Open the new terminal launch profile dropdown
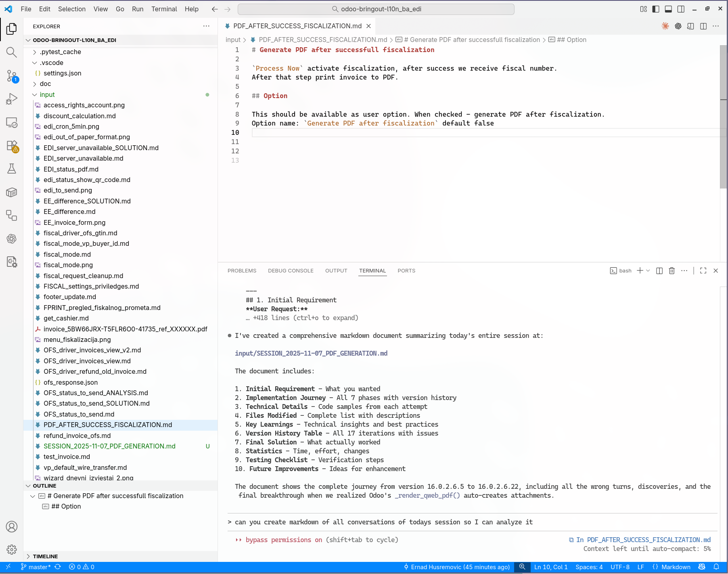 648,271
